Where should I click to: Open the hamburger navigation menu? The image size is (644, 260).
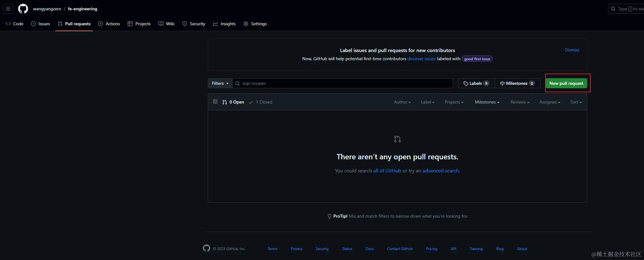pyautogui.click(x=8, y=9)
